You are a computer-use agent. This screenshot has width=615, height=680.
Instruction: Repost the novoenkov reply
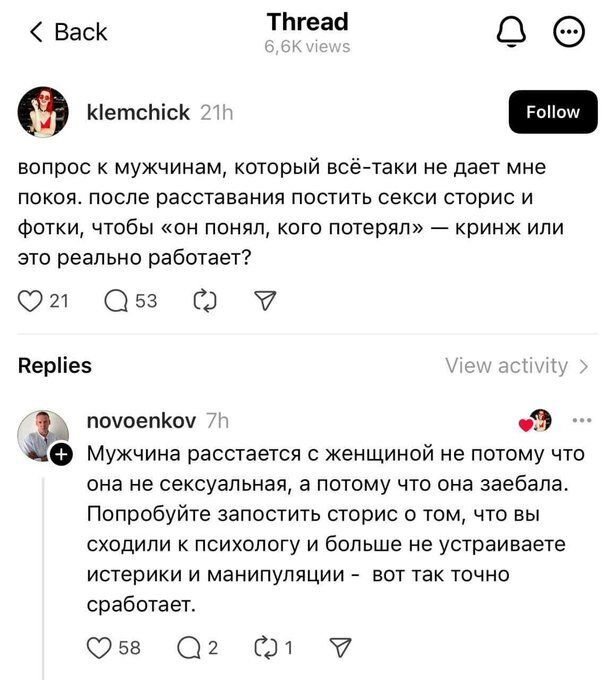[267, 648]
